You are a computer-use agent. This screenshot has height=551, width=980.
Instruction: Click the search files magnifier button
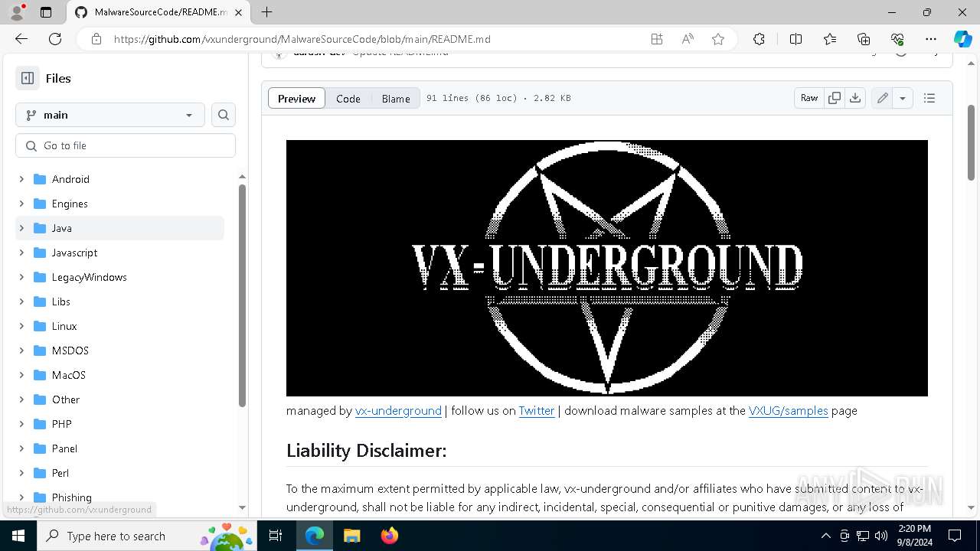(224, 115)
